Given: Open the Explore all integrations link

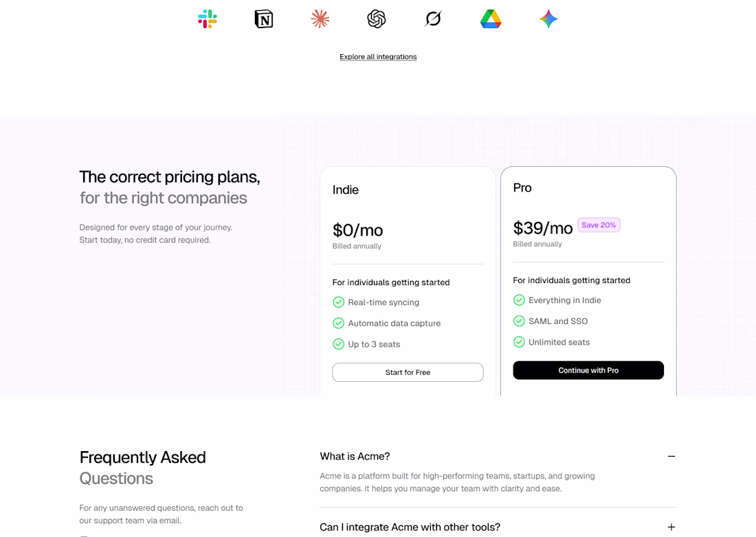Looking at the screenshot, I should pyautogui.click(x=378, y=57).
